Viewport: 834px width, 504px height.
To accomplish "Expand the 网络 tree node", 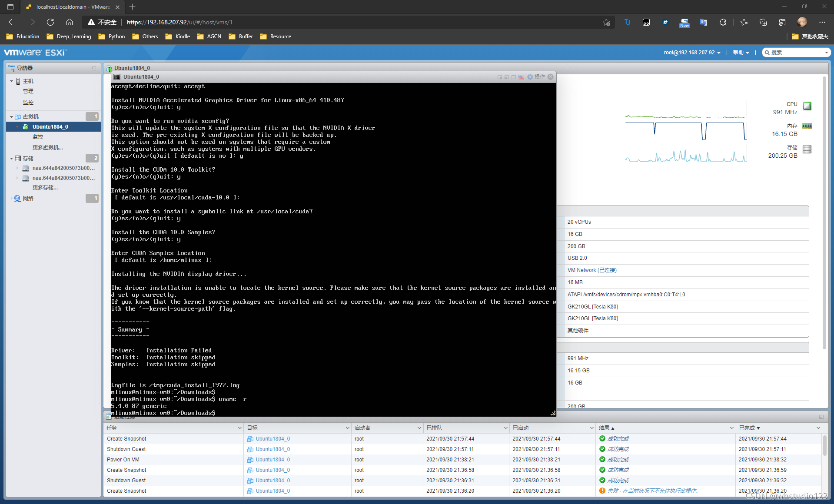I will coord(12,198).
